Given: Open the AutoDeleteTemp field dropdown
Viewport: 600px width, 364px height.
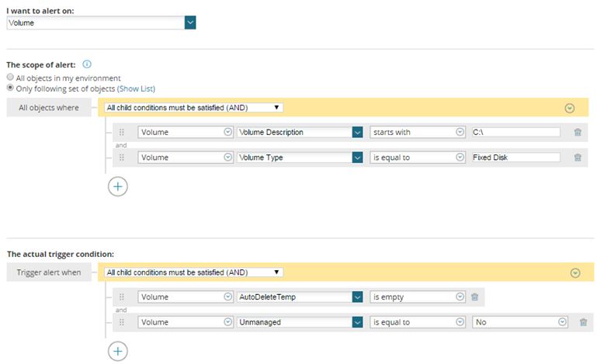Looking at the screenshot, I should click(300, 297).
